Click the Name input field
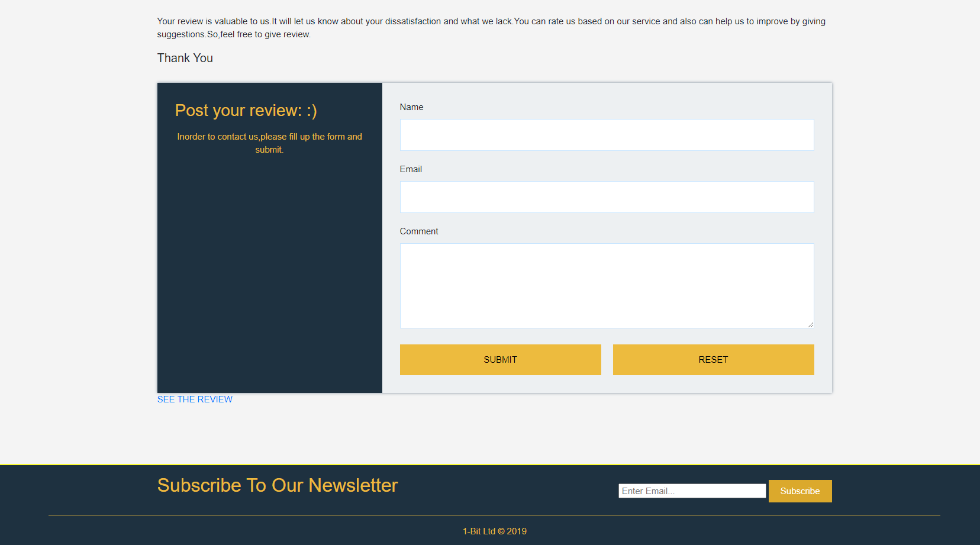Viewport: 980px width, 545px height. pyautogui.click(x=607, y=135)
